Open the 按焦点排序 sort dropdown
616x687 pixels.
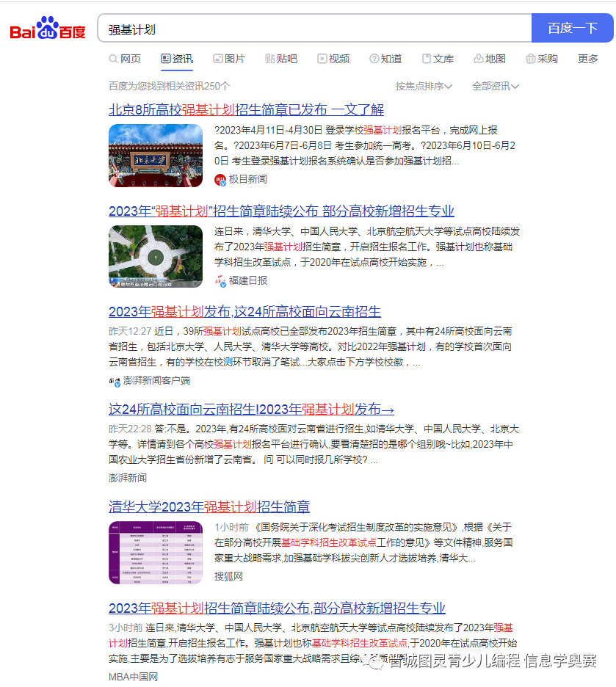(x=424, y=87)
